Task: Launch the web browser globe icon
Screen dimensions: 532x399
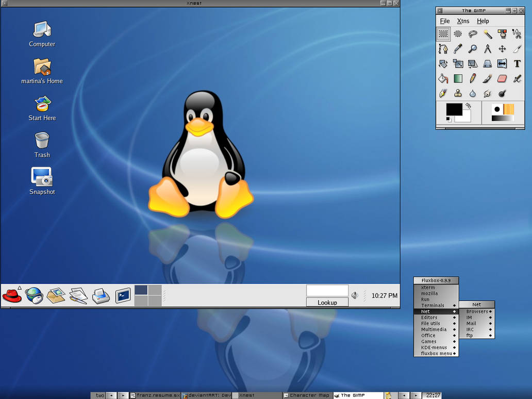Action: [34, 295]
